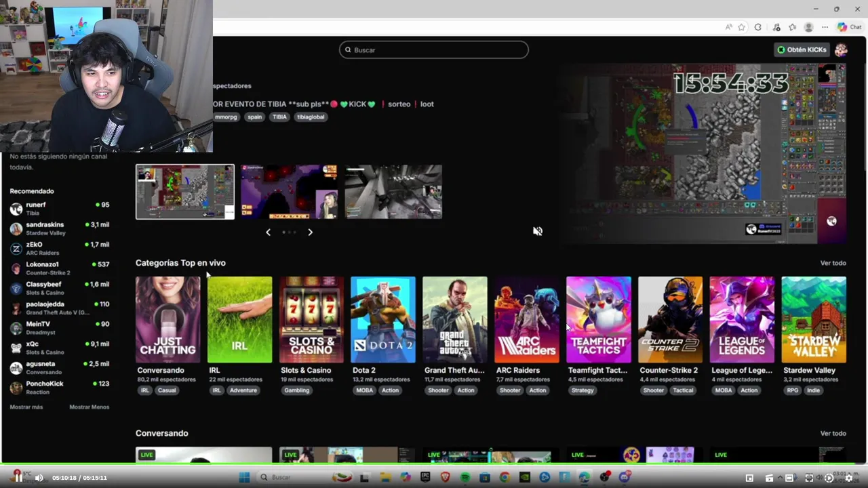Open Edge settings and more menu
The height and width of the screenshot is (488, 868).
point(825,27)
